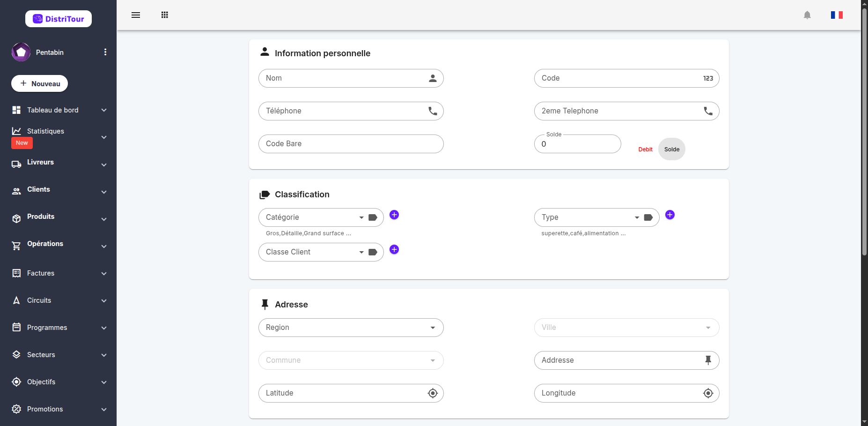Expand Tableau de bord chevron
The image size is (868, 426).
[104, 110]
